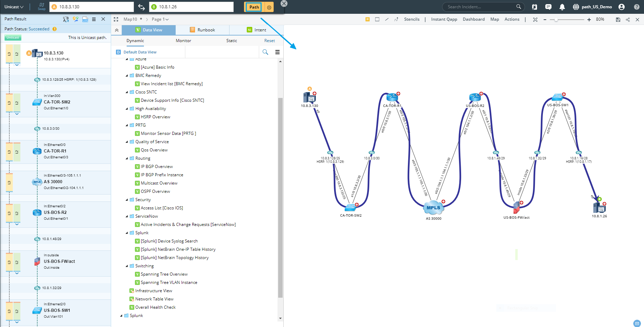Click the save map icon
The width and height of the screenshot is (644, 327).
tap(618, 20)
